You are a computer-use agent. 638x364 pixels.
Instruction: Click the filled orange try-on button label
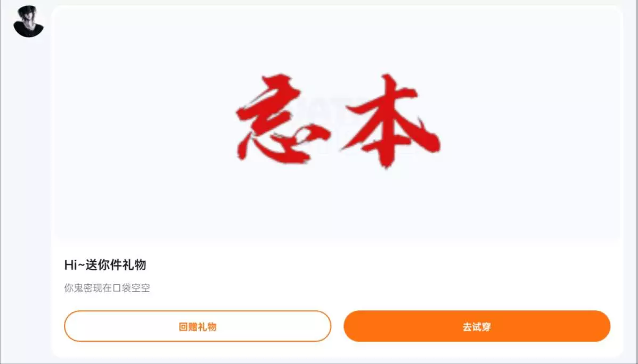(477, 327)
